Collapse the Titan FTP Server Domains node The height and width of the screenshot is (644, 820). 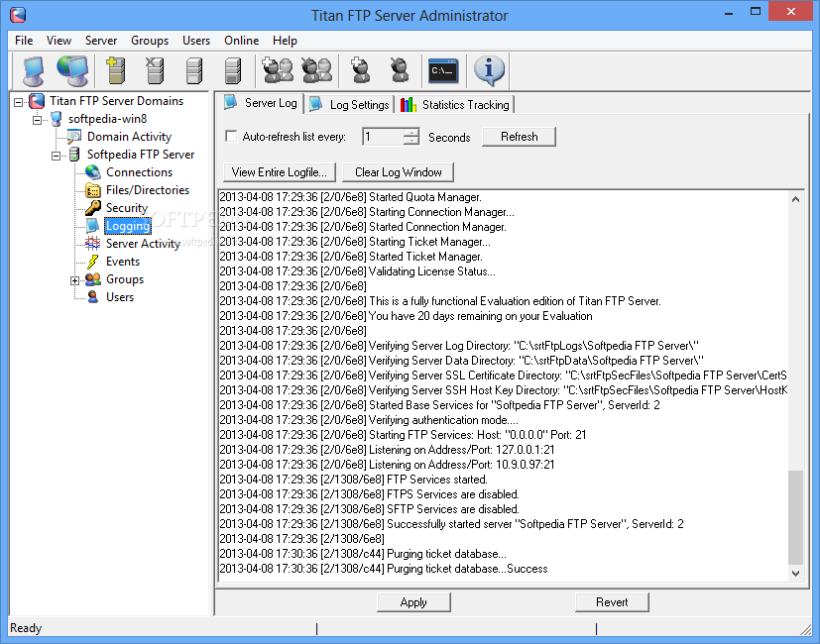[x=18, y=102]
